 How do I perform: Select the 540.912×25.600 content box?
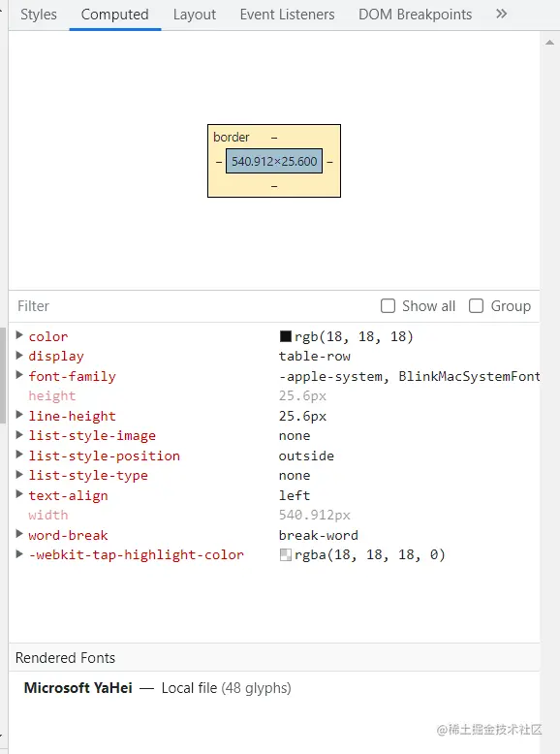274,161
